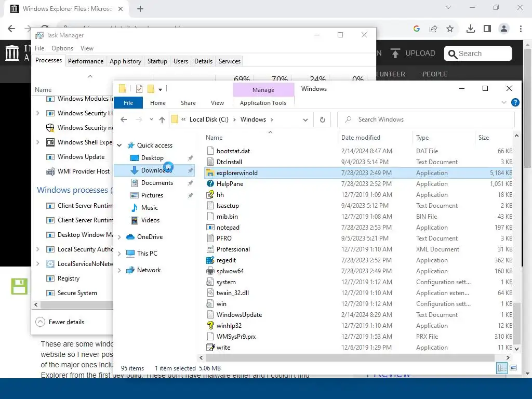Close the Windows Explorer Files browser tab
This screenshot has height=399, width=532.
(121, 9)
